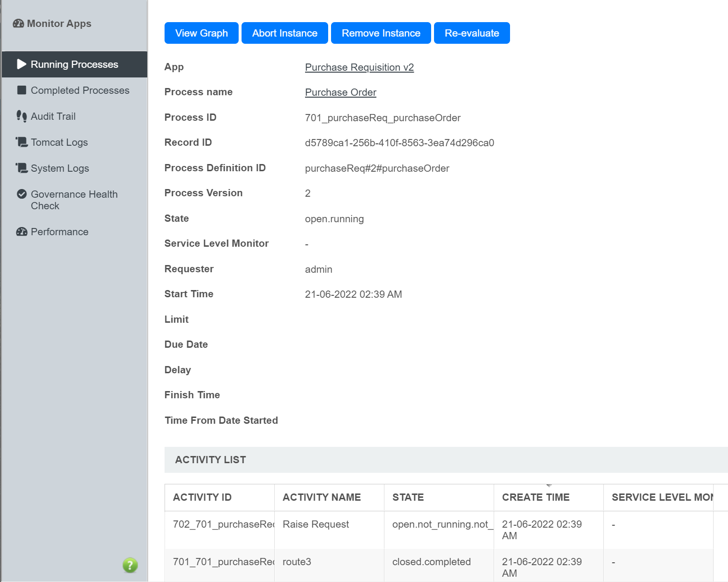Follow the Purchase Order process link
This screenshot has width=728, height=582.
point(340,92)
